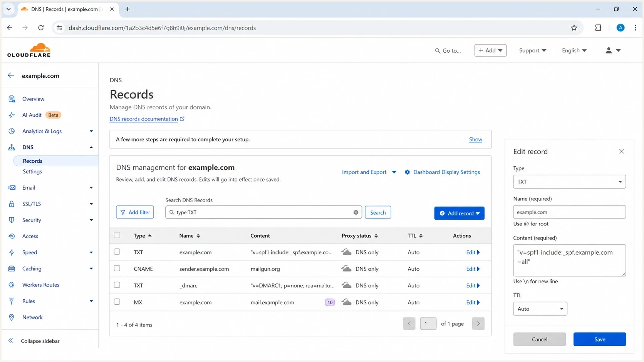Open Access in the sidebar
Screen dimensions: 644x362
(30, 236)
